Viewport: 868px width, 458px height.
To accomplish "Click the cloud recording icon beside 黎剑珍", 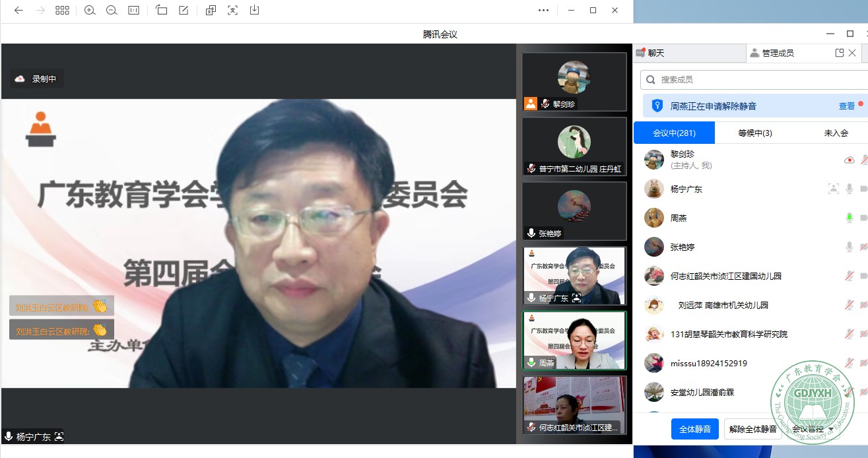I will (850, 160).
